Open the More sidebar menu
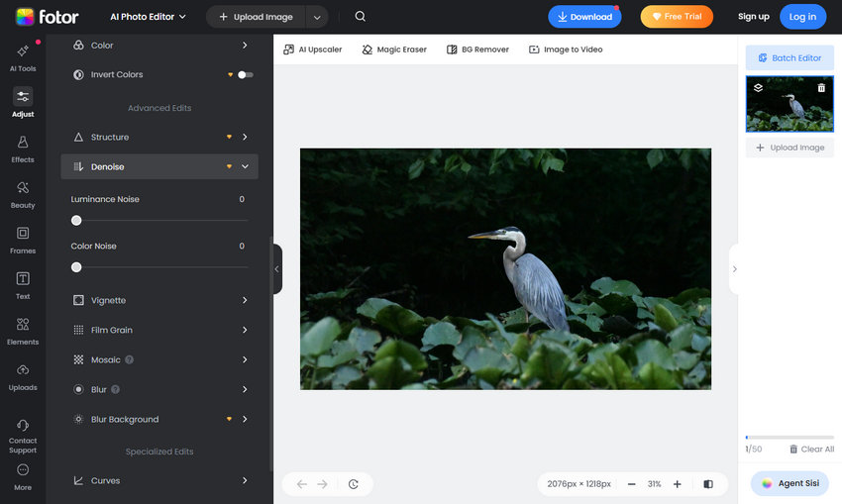842x504 pixels. (x=23, y=477)
